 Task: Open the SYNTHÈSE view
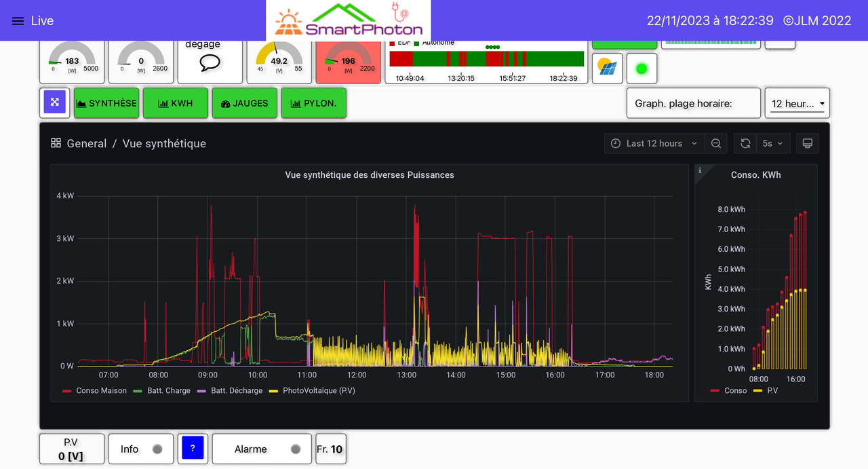coord(106,103)
